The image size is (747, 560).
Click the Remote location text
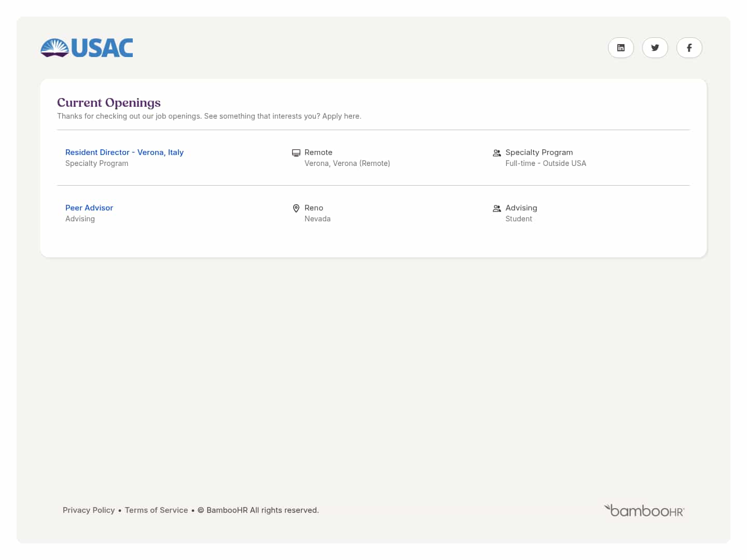tap(319, 152)
